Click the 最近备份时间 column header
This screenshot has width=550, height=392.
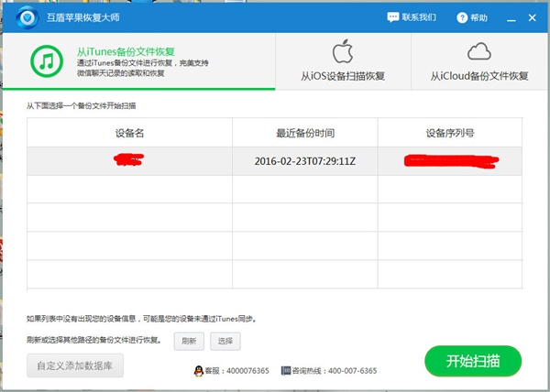(304, 134)
